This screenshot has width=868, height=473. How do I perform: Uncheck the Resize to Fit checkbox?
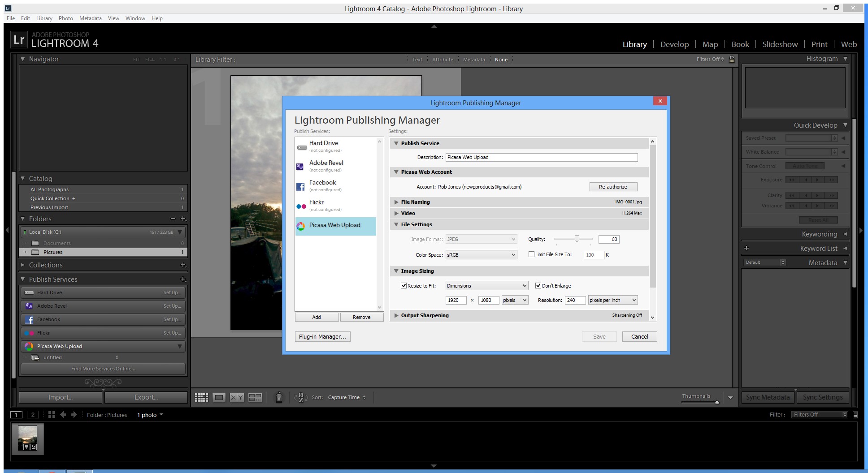[x=404, y=286]
